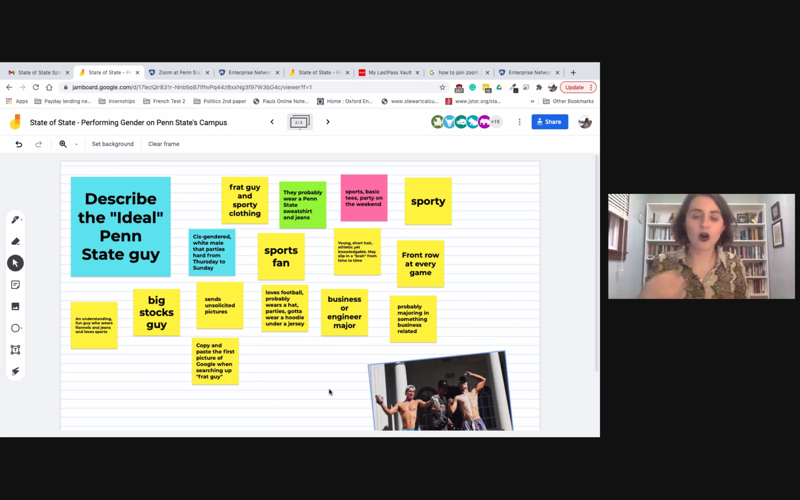Go to the previous frame
The width and height of the screenshot is (800, 500).
pos(272,122)
